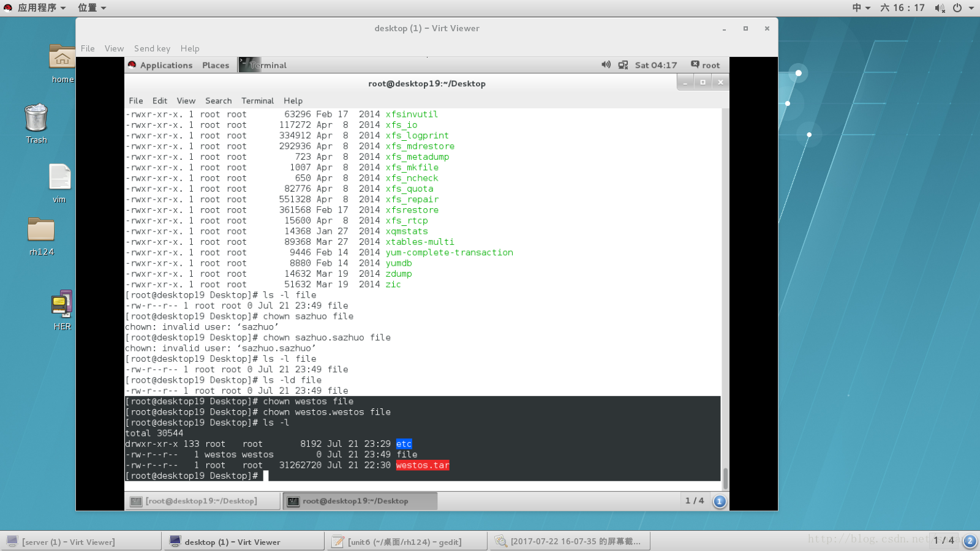
Task: Open the 位置 places menu
Action: pos(92,8)
